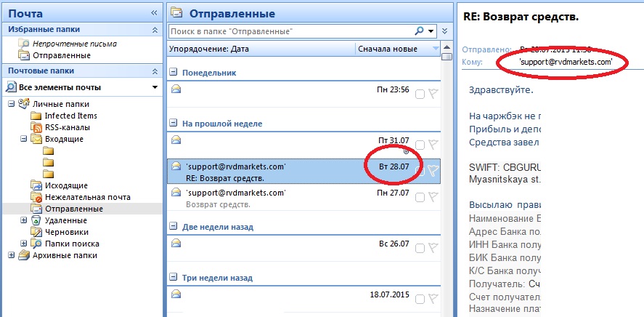Screen dimensions: 644x317
Task: Collapse the Личные папки tree node
Action: pos(11,105)
